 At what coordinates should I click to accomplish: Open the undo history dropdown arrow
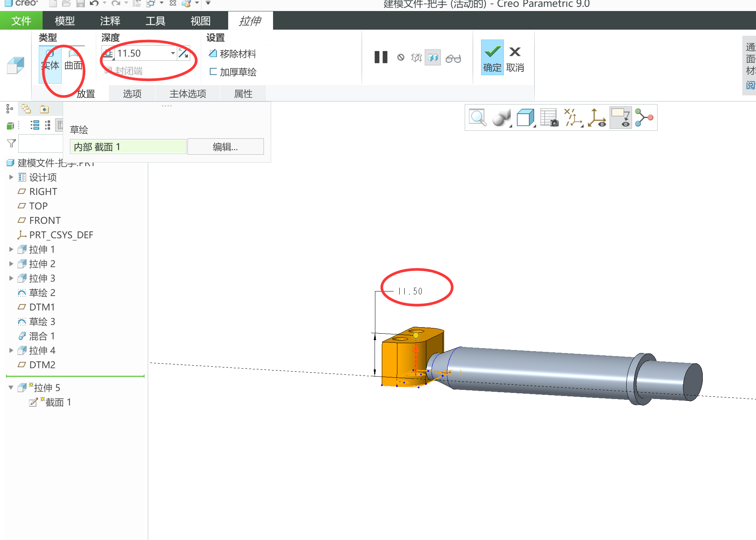[x=105, y=3]
